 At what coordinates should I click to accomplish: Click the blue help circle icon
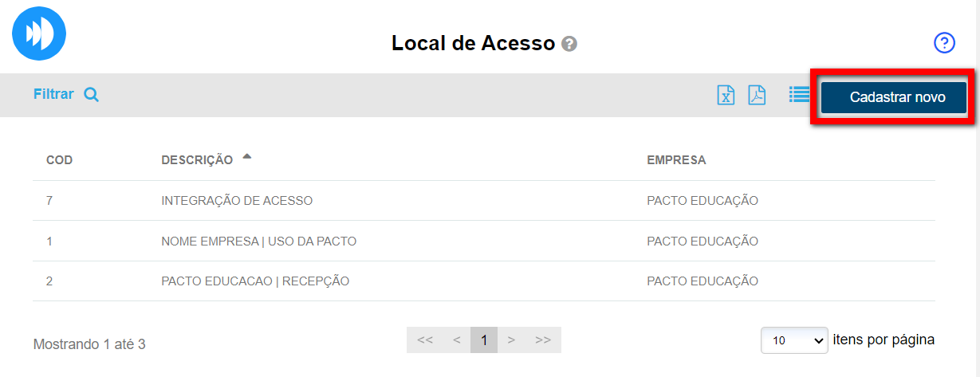tap(944, 43)
